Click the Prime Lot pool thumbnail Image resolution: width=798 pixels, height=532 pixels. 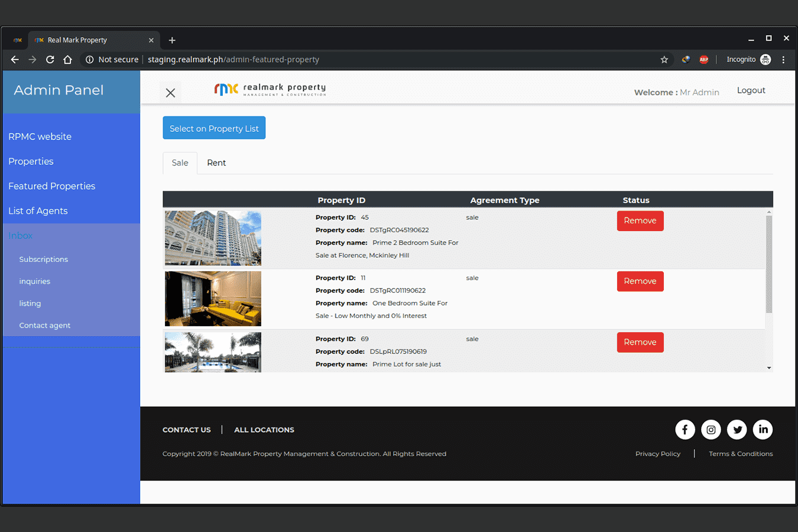(x=213, y=352)
